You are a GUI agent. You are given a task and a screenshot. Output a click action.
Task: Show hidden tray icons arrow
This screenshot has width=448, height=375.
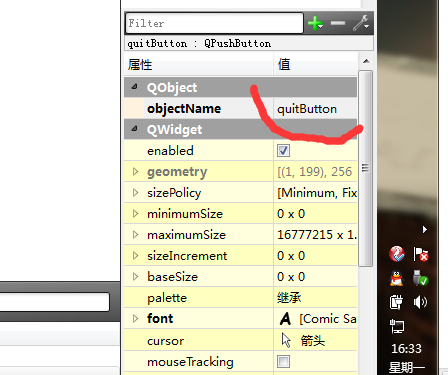pyautogui.click(x=425, y=229)
